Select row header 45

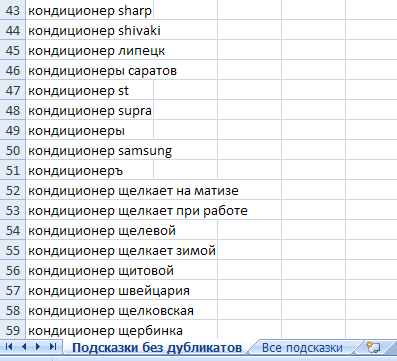click(x=13, y=51)
